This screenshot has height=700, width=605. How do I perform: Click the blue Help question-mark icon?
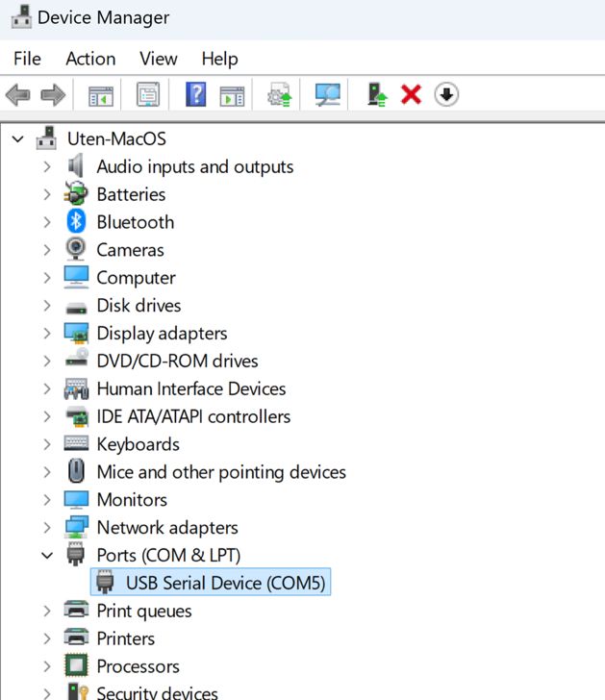(x=195, y=94)
